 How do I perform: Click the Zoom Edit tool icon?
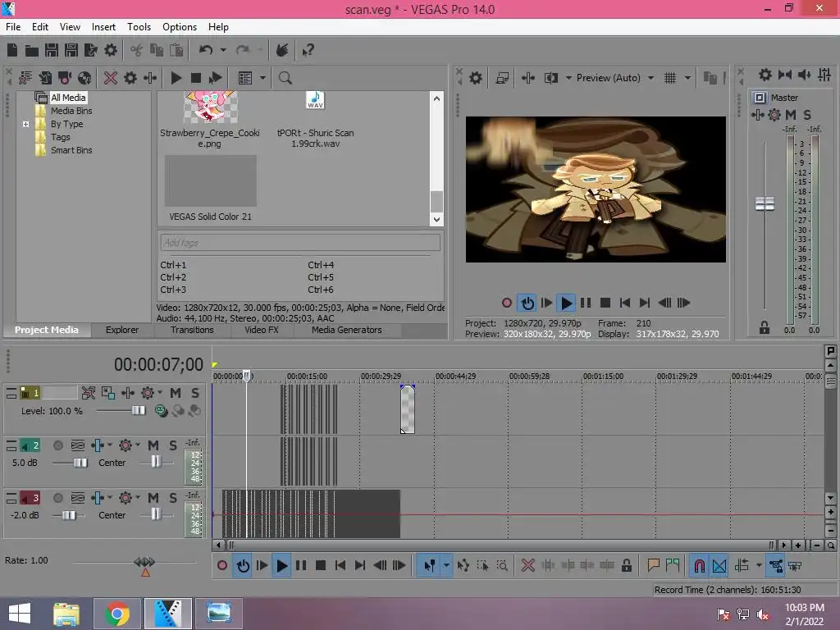502,566
